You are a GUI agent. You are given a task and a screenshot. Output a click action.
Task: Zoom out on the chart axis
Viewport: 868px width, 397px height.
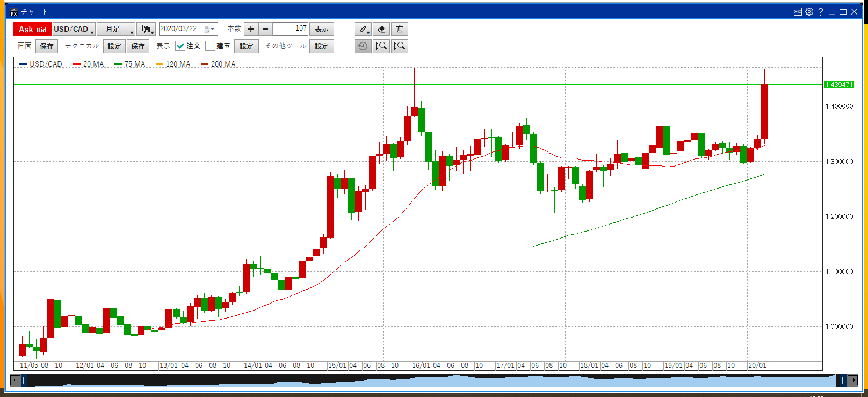400,46
